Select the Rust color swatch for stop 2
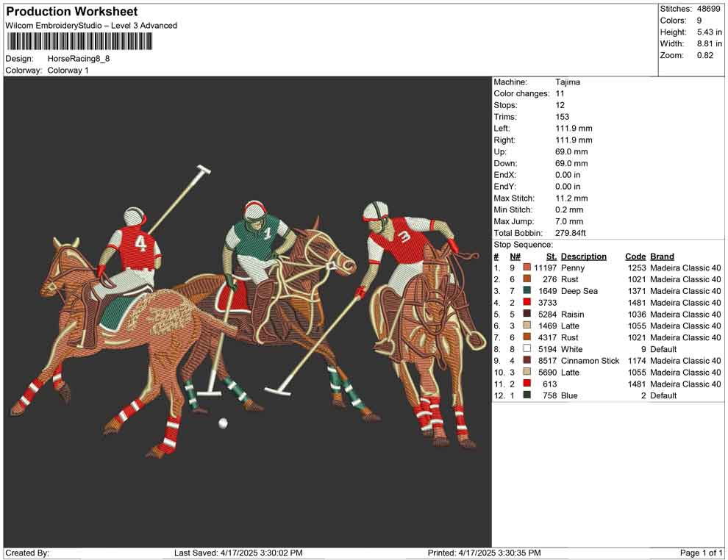This screenshot has height=560, width=728. click(x=527, y=279)
